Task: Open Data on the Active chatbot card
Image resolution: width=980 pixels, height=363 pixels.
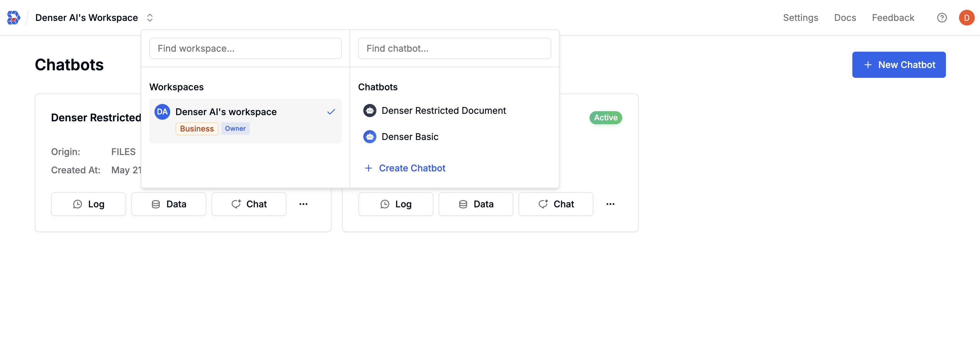Action: (x=476, y=204)
